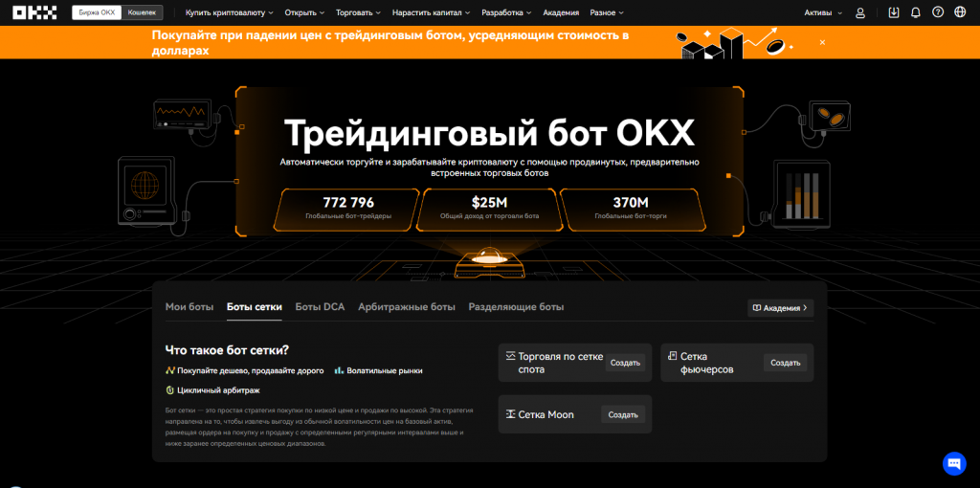
Task: Close the orange promo banner
Action: coord(822,42)
